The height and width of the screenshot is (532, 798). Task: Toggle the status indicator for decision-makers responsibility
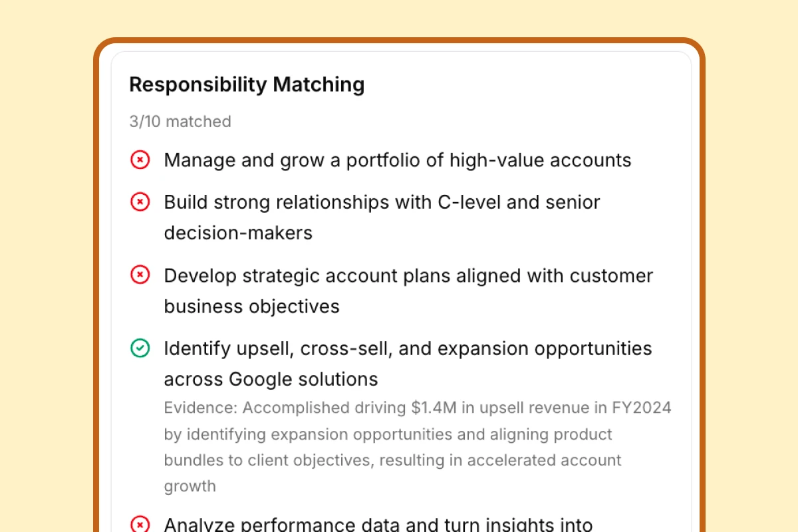[140, 202]
